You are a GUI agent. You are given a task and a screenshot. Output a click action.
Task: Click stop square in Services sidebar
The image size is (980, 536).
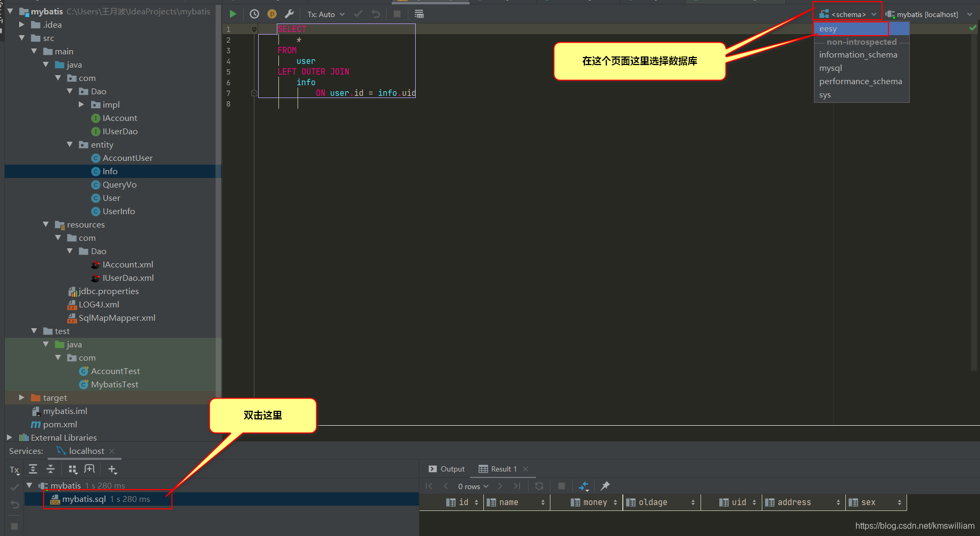(14, 526)
